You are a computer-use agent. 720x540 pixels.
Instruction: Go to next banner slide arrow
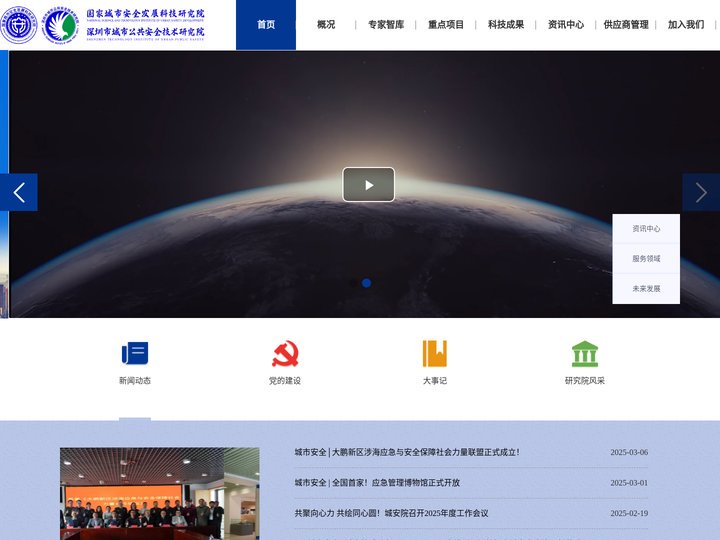701,192
